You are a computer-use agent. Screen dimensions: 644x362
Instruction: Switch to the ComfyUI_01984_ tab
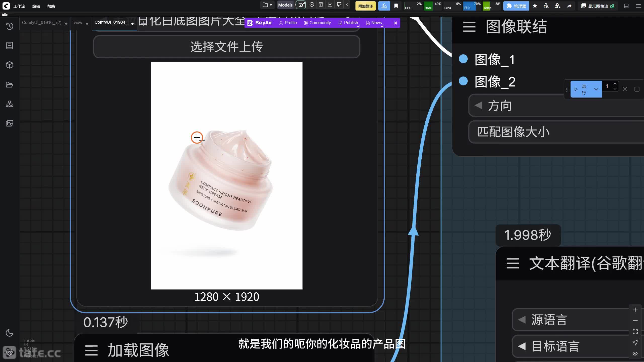pos(111,23)
